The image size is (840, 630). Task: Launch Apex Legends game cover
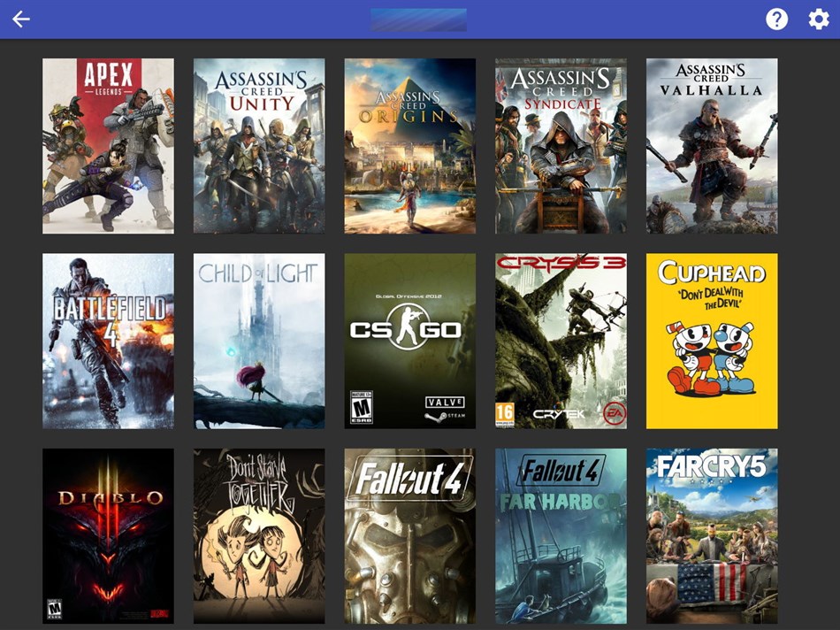[x=108, y=146]
